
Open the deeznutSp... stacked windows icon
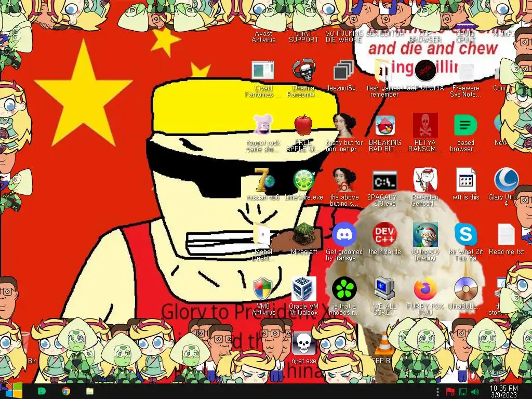point(344,71)
